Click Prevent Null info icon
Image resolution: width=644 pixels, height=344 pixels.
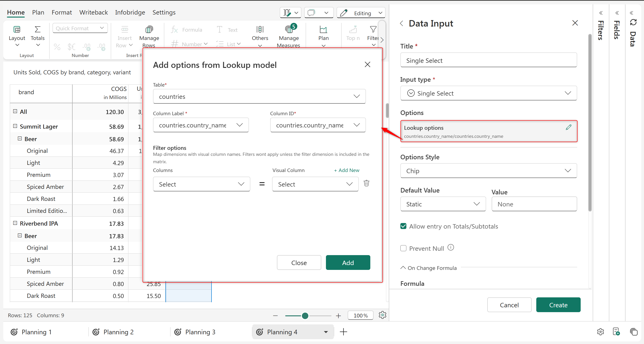pos(451,248)
